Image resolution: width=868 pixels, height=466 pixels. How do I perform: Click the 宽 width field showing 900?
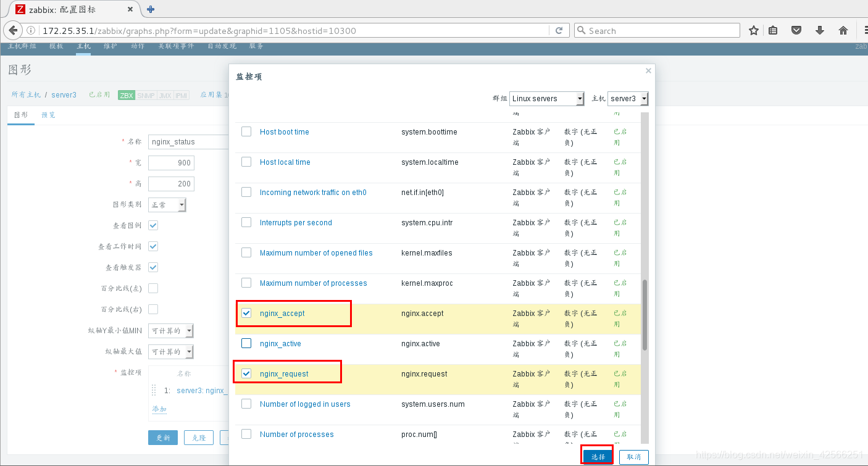click(x=171, y=163)
